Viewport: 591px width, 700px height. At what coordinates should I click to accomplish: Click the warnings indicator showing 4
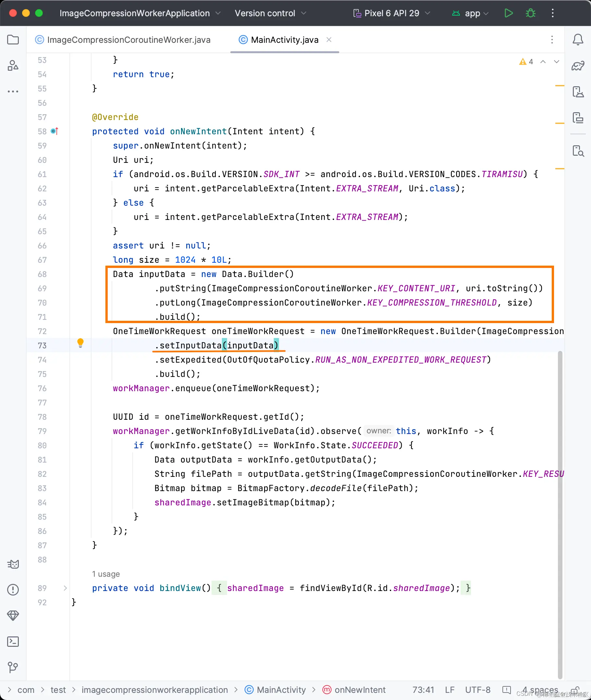coord(526,62)
